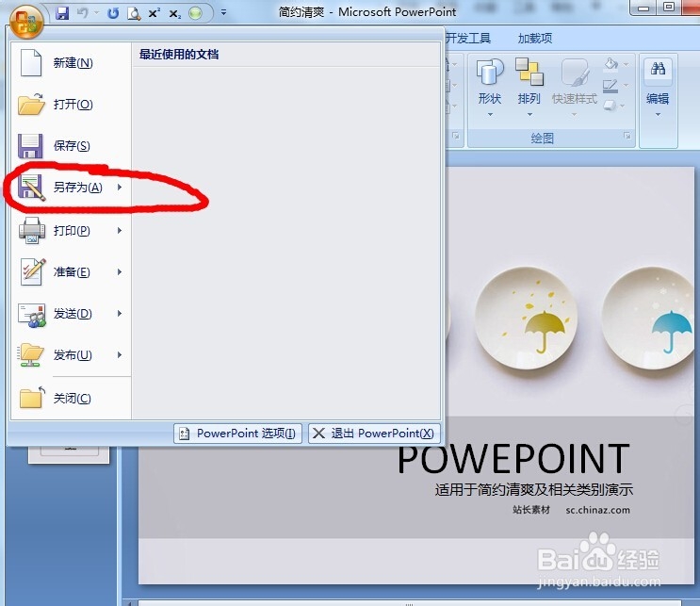700x606 pixels.
Task: Choose Print (打印) in Office menu
Action: pyautogui.click(x=71, y=231)
